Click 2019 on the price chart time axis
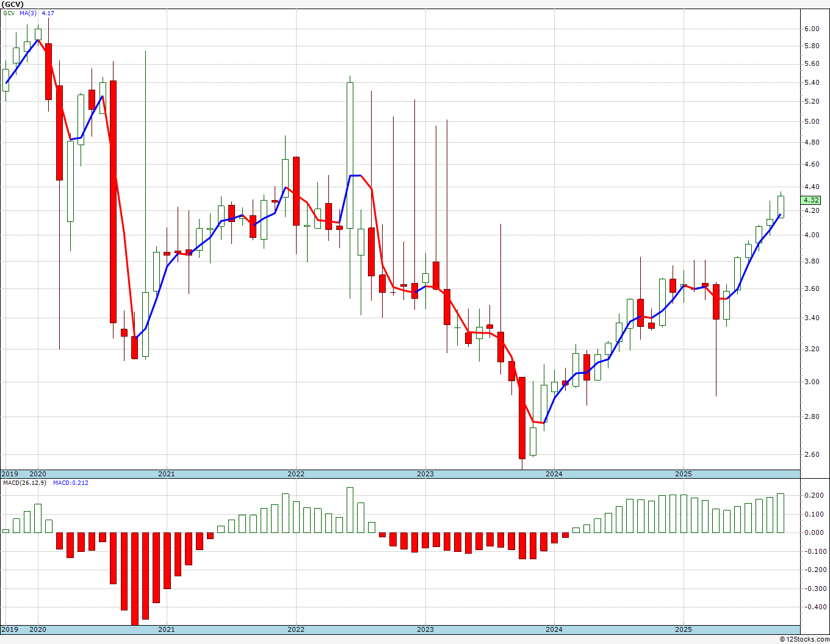This screenshot has width=830, height=644. pyautogui.click(x=10, y=474)
